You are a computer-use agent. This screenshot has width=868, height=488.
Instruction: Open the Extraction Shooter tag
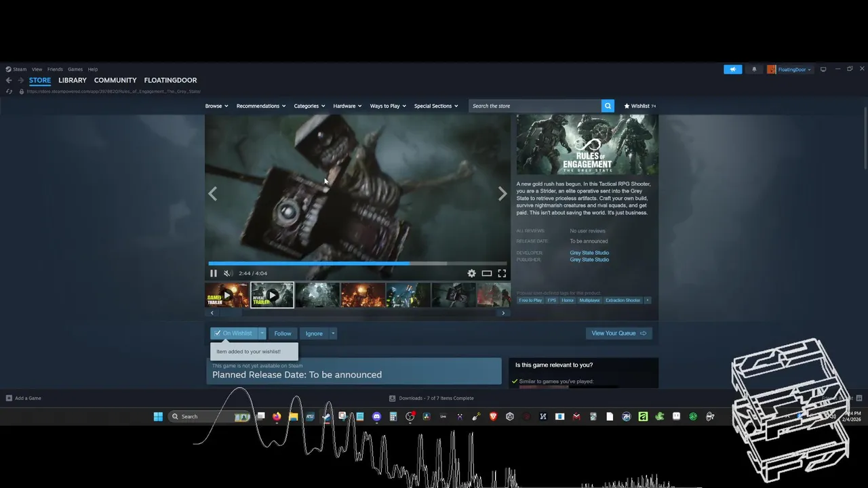coord(623,300)
